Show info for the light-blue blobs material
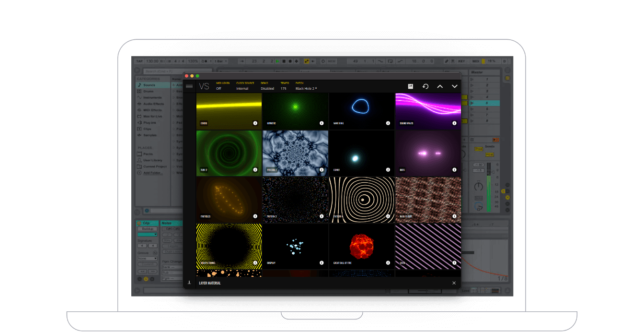This screenshot has width=644, height=332. point(322,263)
